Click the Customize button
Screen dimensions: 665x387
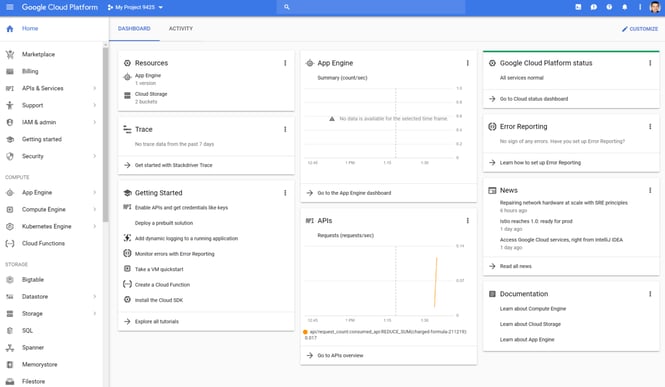tap(640, 29)
